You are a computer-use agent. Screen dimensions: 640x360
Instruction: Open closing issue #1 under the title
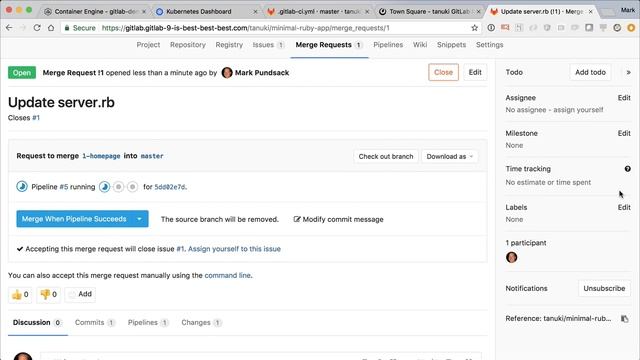(36, 118)
